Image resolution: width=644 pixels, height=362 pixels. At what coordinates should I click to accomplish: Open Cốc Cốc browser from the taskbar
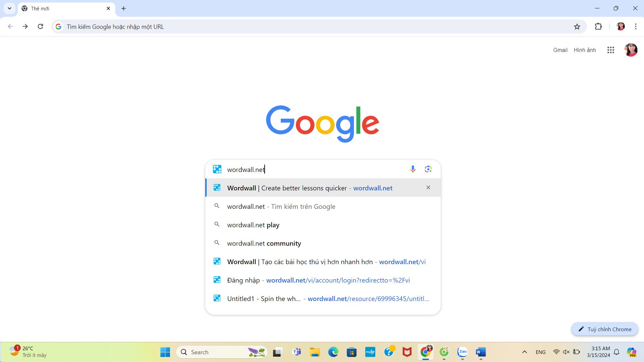[x=444, y=352]
